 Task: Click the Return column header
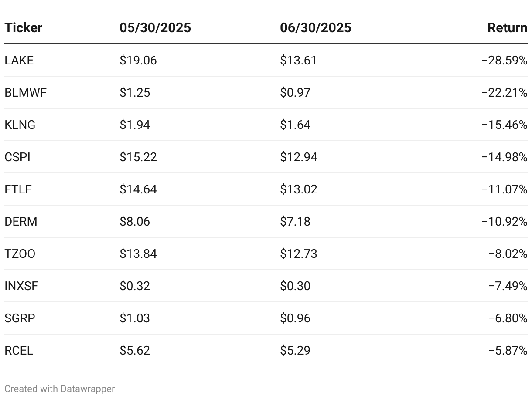pos(507,28)
